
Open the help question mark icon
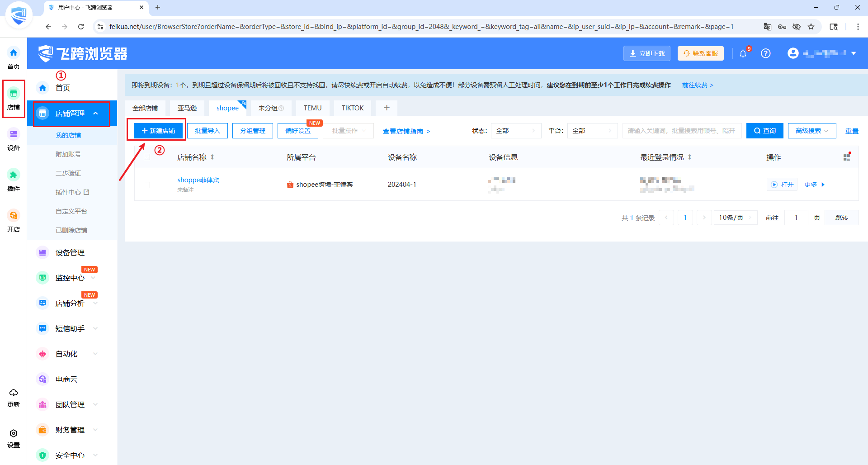[765, 53]
